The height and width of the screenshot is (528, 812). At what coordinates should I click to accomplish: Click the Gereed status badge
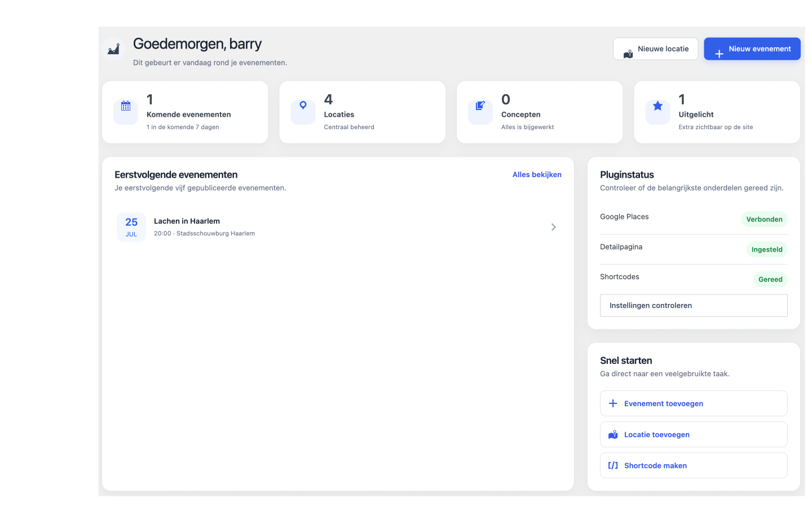click(x=770, y=279)
